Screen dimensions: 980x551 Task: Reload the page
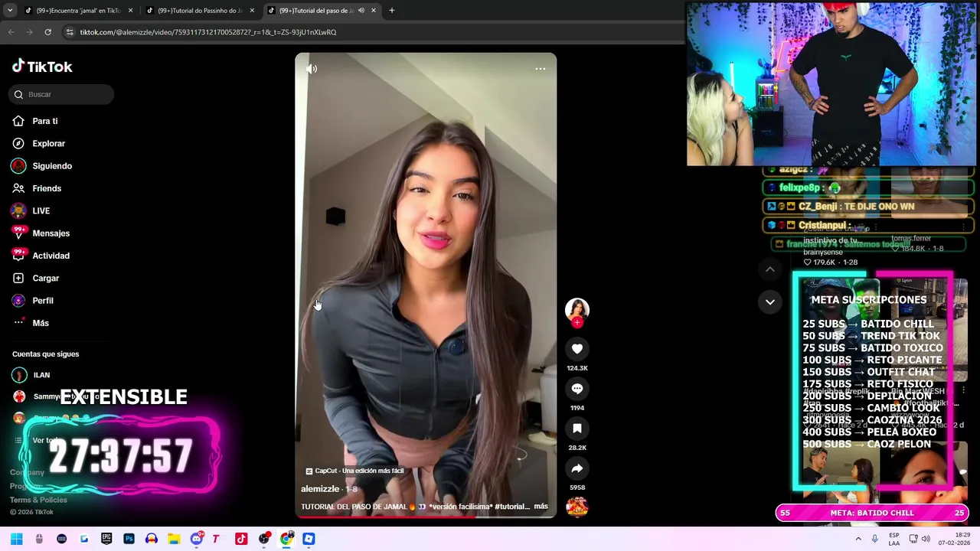[x=47, y=32]
